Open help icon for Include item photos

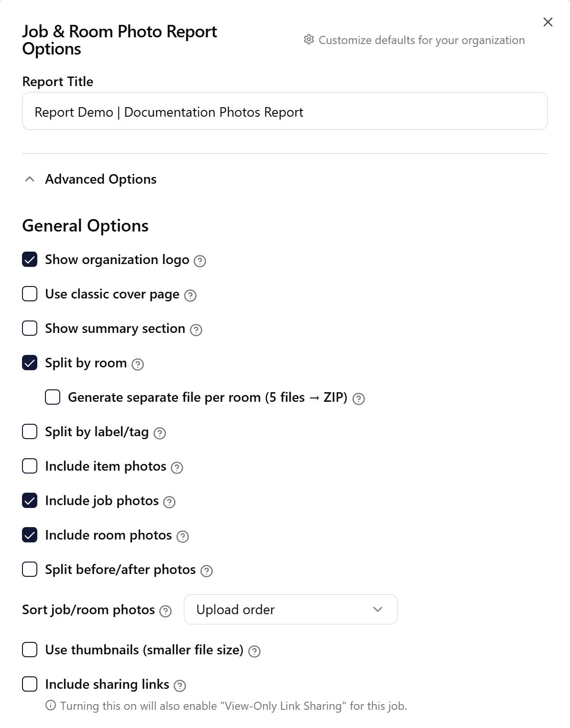177,468
